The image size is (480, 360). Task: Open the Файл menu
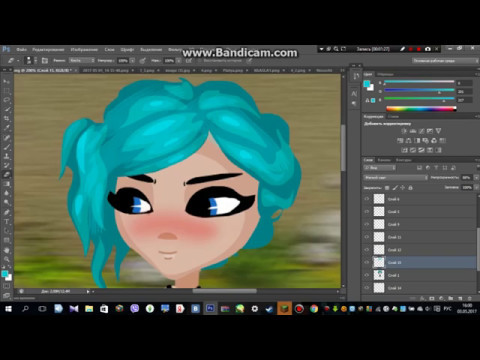[x=22, y=49]
